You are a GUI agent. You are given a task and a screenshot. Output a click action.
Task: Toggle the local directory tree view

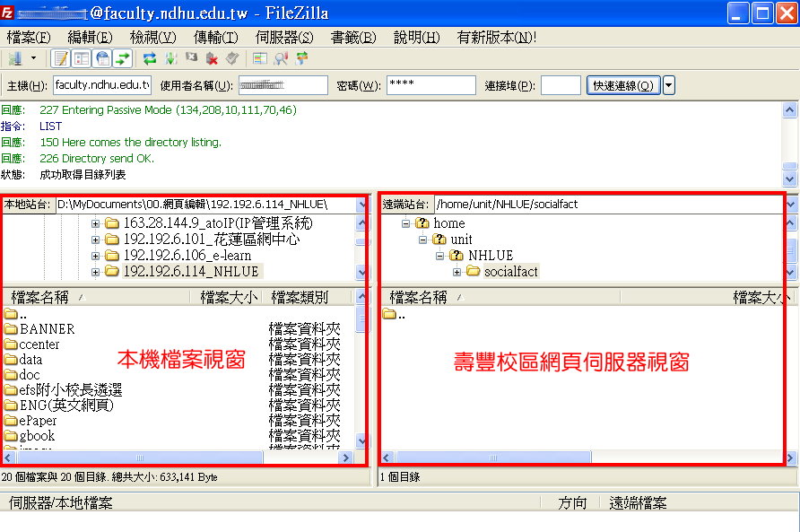(x=82, y=58)
